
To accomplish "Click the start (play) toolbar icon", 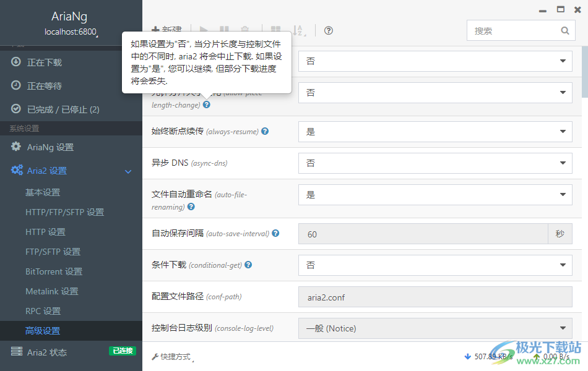I will point(204,30).
